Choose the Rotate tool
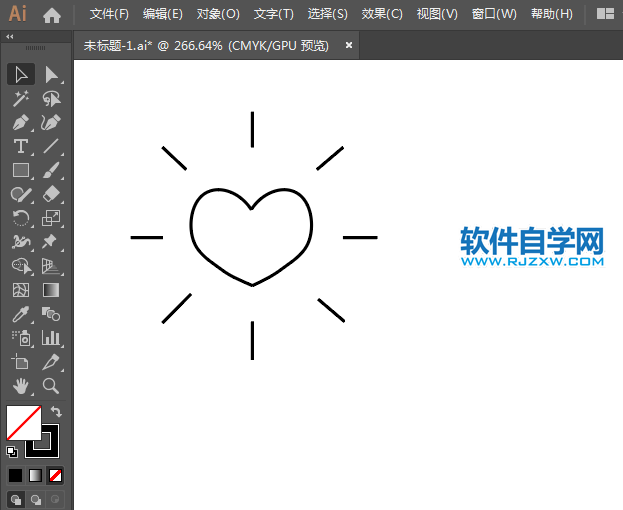Viewport: 623px width, 510px height. (21, 218)
